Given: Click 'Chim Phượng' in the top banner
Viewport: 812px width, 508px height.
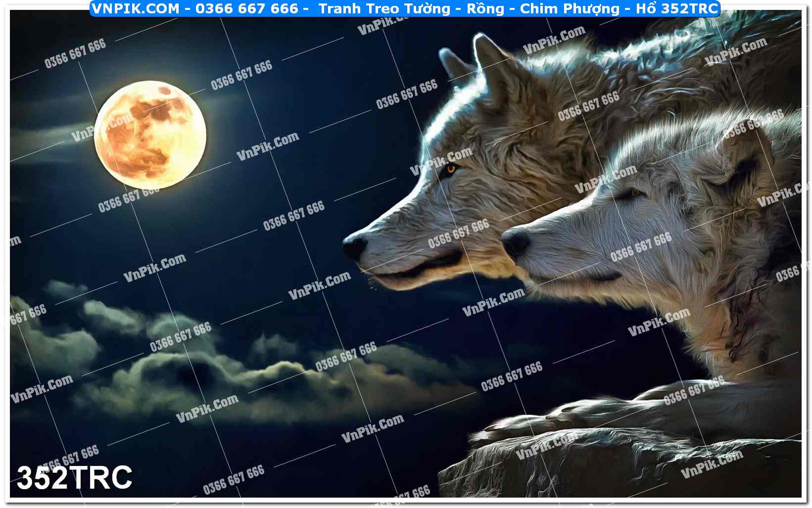Looking at the screenshot, I should coord(570,8).
